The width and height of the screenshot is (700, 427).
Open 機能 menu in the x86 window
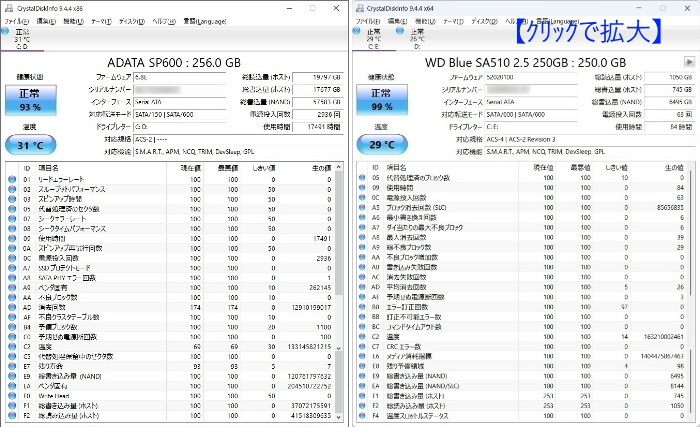click(74, 21)
